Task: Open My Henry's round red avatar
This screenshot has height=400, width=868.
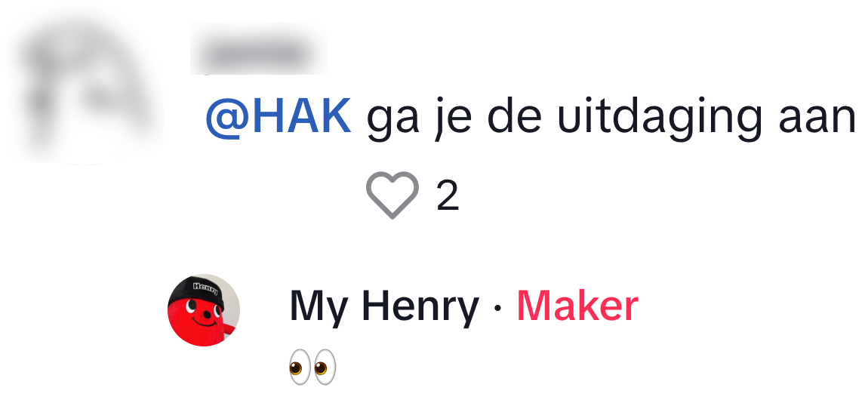Action: coord(204,310)
